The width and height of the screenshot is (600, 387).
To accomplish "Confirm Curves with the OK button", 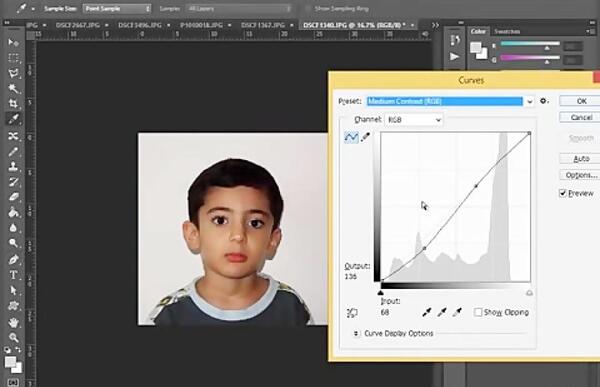I will point(581,101).
